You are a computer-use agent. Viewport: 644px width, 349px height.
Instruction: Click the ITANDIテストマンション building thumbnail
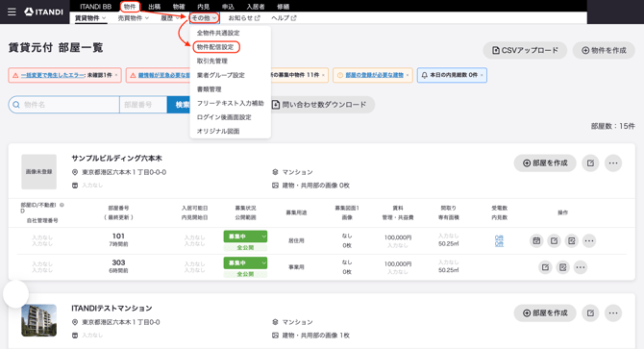(x=39, y=321)
